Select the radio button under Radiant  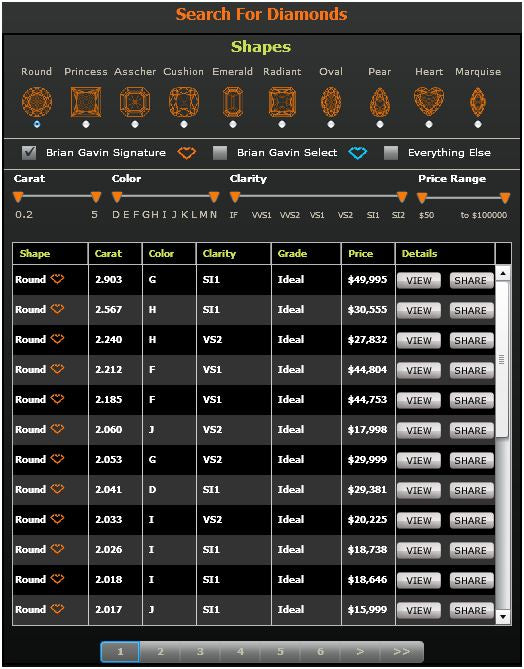point(282,124)
